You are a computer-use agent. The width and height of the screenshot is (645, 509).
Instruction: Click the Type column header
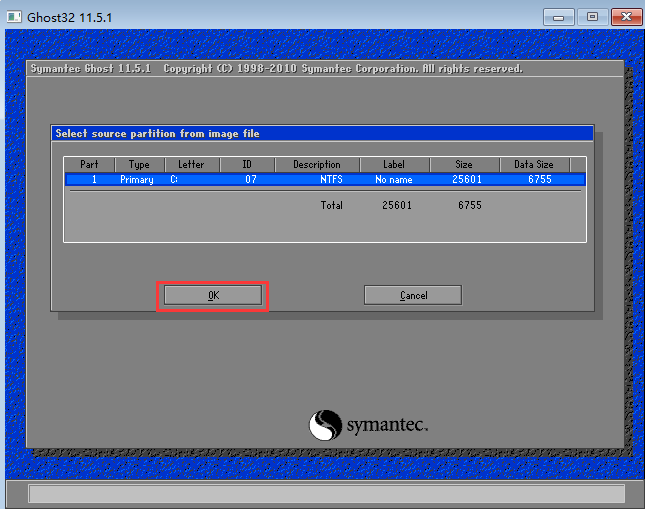point(139,164)
